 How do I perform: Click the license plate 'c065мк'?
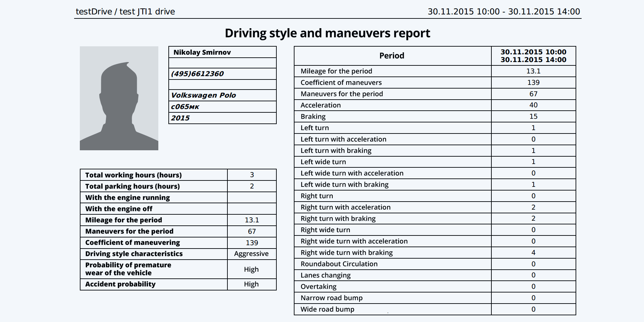pos(185,107)
